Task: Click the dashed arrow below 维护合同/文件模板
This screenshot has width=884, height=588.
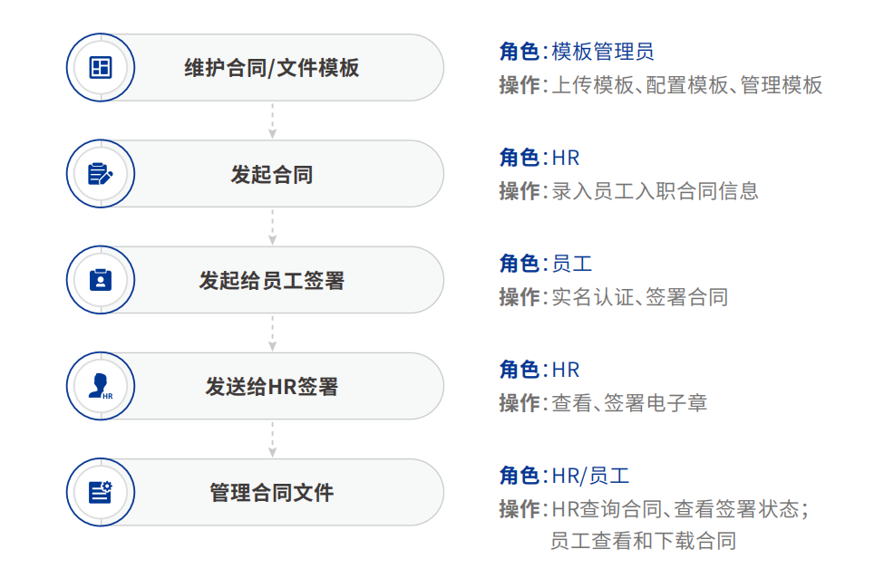Action: (x=272, y=120)
